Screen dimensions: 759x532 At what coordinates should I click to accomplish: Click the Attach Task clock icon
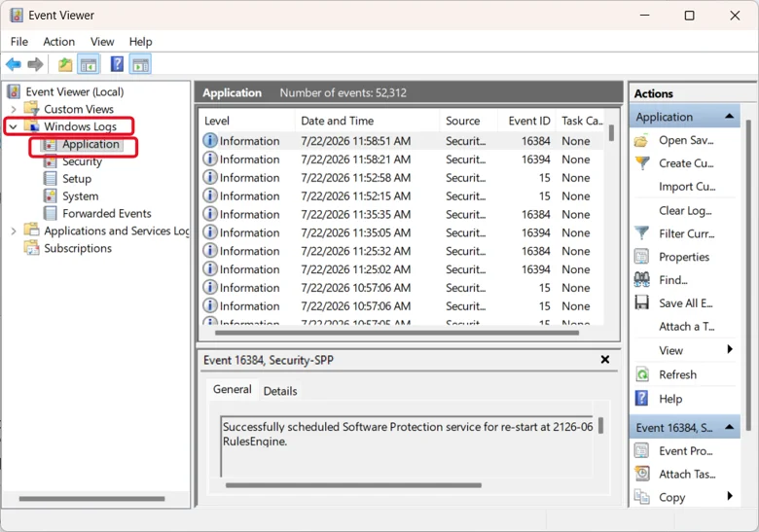642,474
